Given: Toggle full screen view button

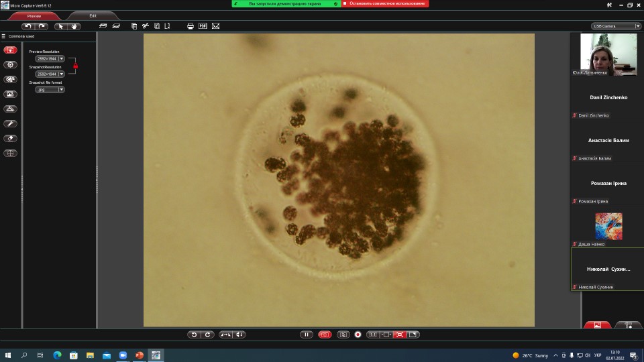Looking at the screenshot, I should pos(413,335).
